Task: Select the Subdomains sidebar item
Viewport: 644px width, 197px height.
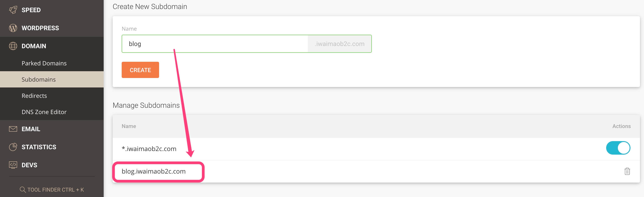Action: 39,80
